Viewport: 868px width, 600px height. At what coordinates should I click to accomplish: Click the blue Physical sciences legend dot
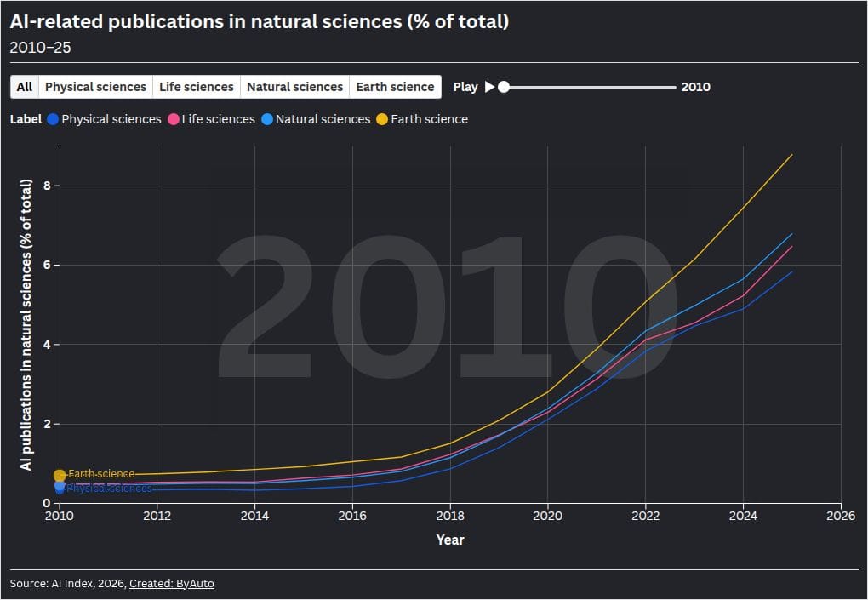(53, 119)
